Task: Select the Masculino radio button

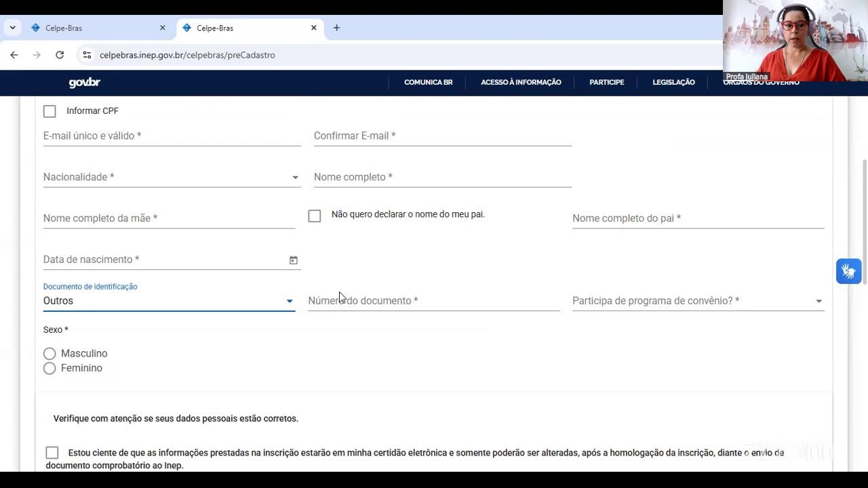Action: [x=50, y=354]
